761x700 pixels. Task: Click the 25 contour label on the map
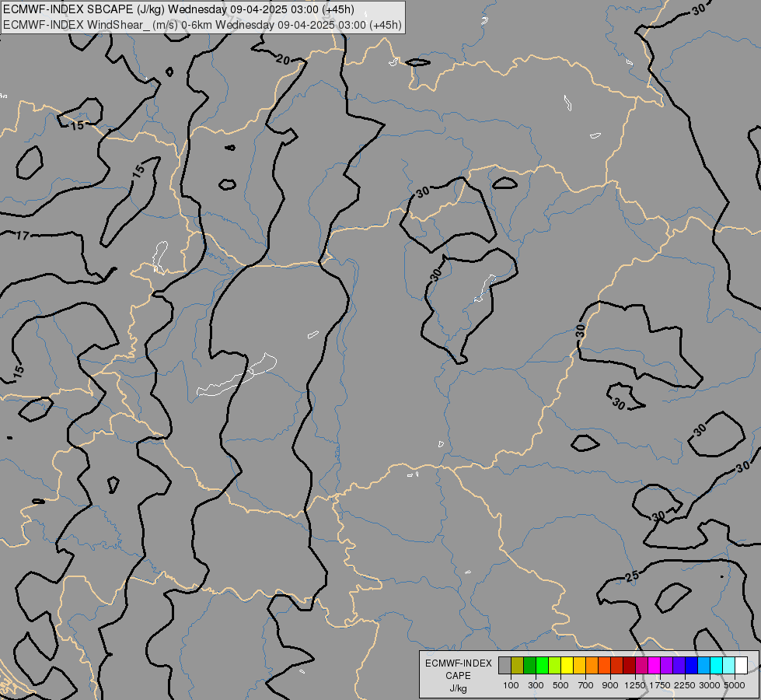point(632,576)
